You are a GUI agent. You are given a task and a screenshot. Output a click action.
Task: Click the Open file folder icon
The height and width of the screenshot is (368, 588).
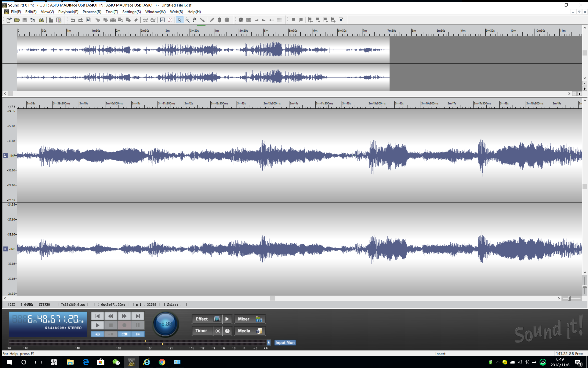[x=17, y=20]
